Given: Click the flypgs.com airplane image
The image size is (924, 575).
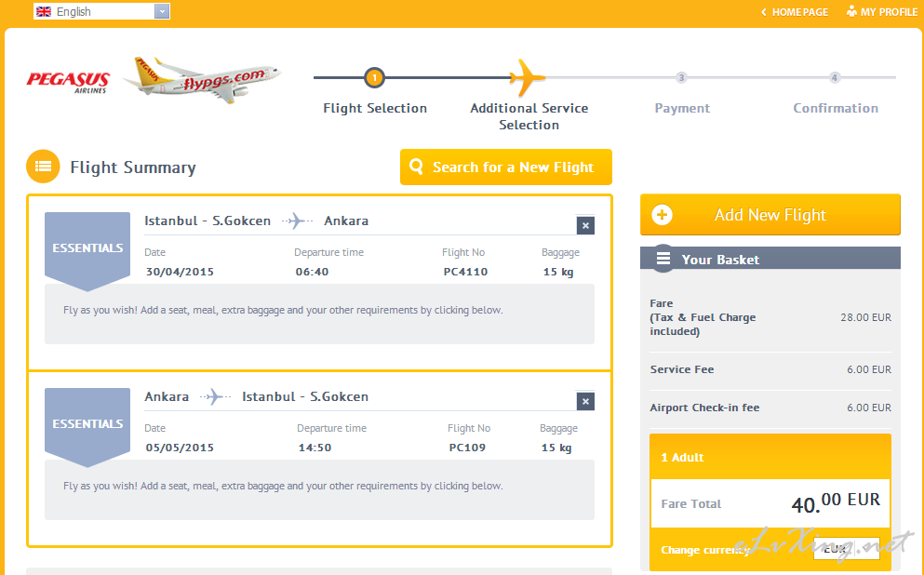Looking at the screenshot, I should point(202,80).
